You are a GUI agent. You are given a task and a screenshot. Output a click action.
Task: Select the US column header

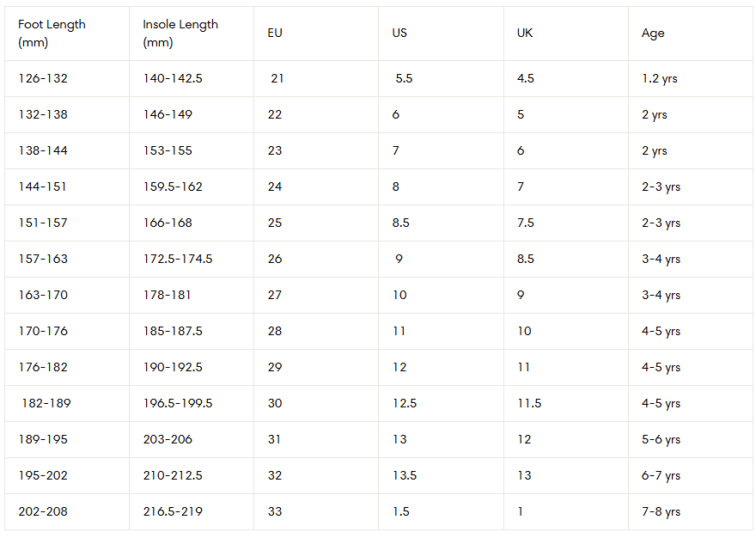coord(399,34)
